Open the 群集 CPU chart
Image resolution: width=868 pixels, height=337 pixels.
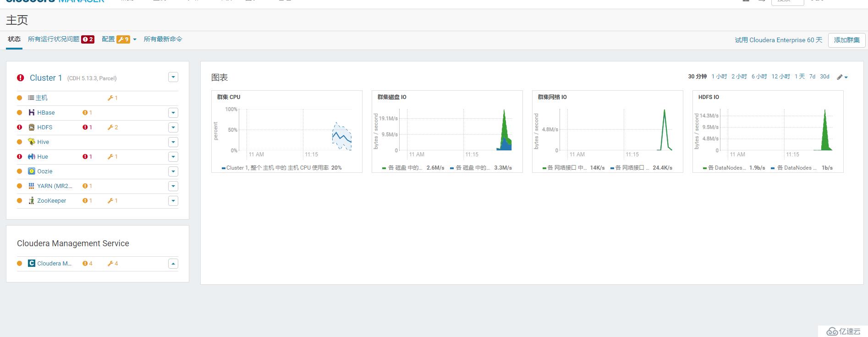point(287,132)
